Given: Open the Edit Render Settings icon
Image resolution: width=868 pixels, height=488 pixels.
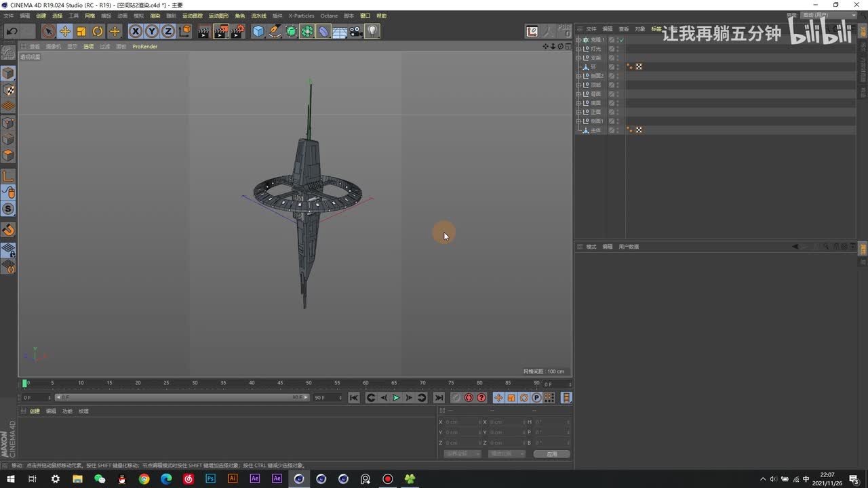Looking at the screenshot, I should (x=237, y=31).
